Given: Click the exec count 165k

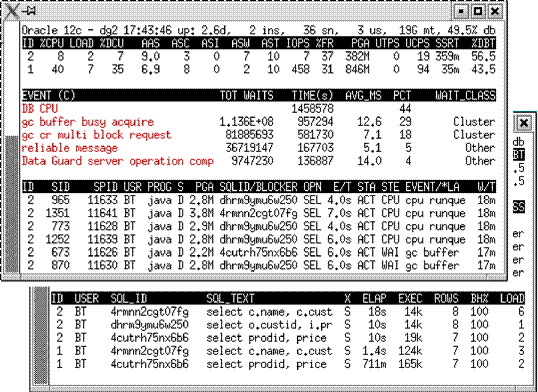Looking at the screenshot, I should click(410, 364).
